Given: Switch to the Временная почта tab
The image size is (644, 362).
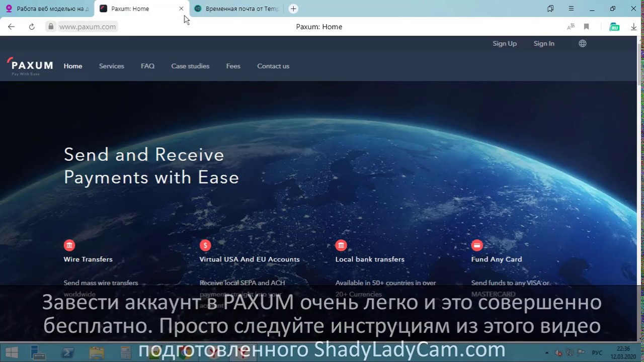Looking at the screenshot, I should (236, 9).
